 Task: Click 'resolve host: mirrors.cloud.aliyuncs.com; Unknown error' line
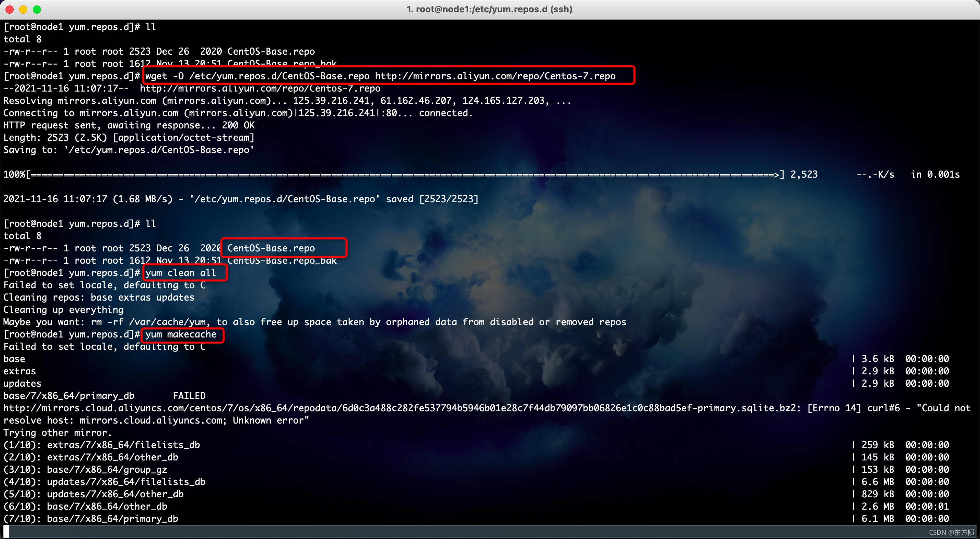[x=156, y=420]
